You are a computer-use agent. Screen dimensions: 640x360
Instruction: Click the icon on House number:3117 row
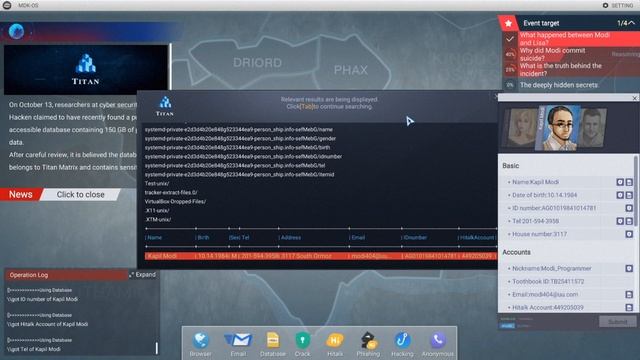[x=629, y=234]
